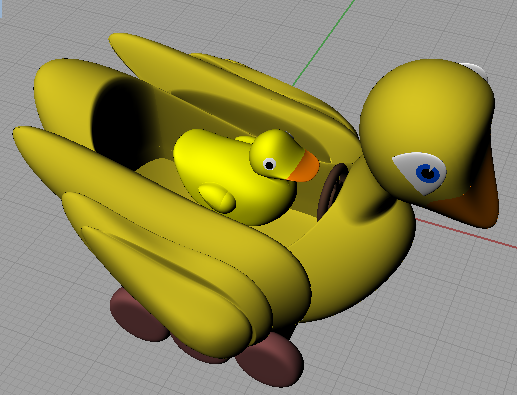Select the brown steering wheel inside the duck
Viewport: 517px width, 395px height.
pos(331,190)
